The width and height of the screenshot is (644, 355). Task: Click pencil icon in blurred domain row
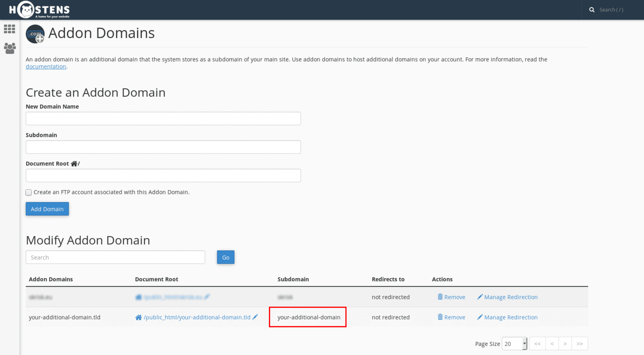pos(207,297)
